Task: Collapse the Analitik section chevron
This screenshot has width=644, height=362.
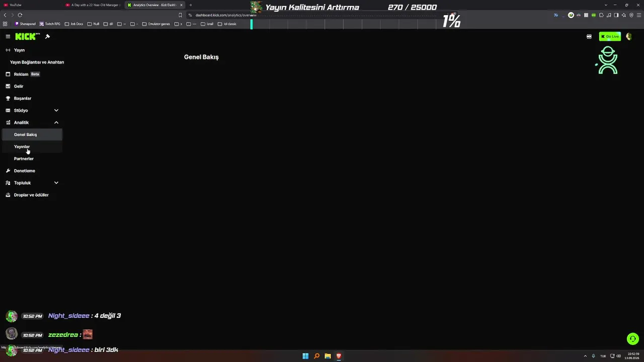Action: tap(56, 123)
